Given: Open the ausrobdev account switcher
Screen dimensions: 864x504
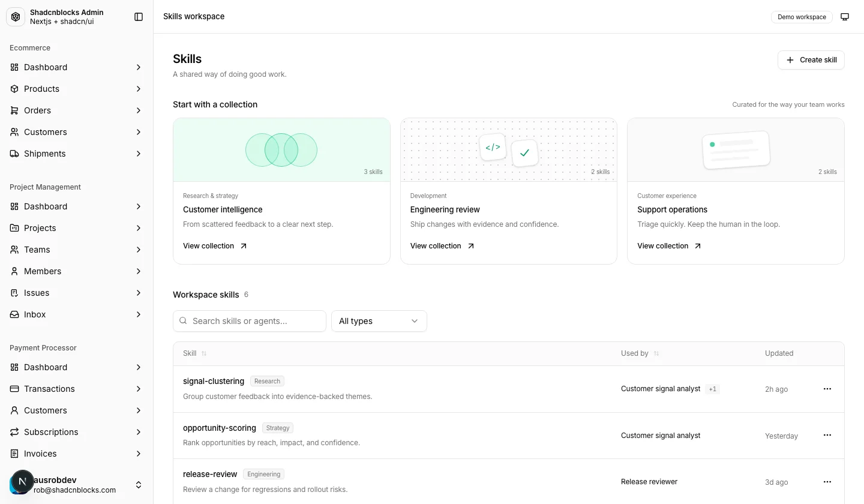Looking at the screenshot, I should point(76,485).
